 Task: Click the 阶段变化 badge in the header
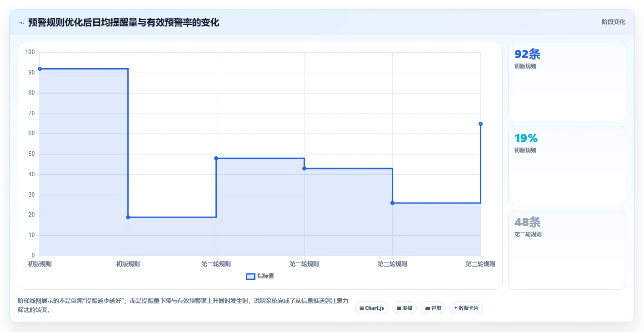point(613,22)
